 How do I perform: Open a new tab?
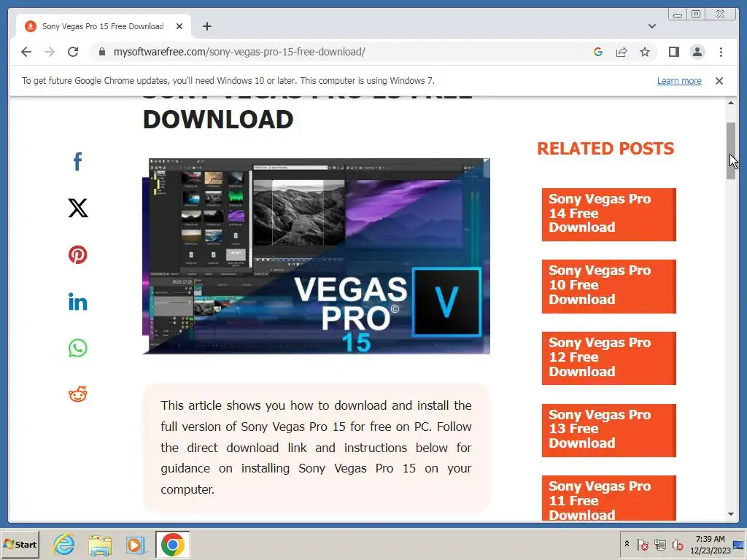206,26
